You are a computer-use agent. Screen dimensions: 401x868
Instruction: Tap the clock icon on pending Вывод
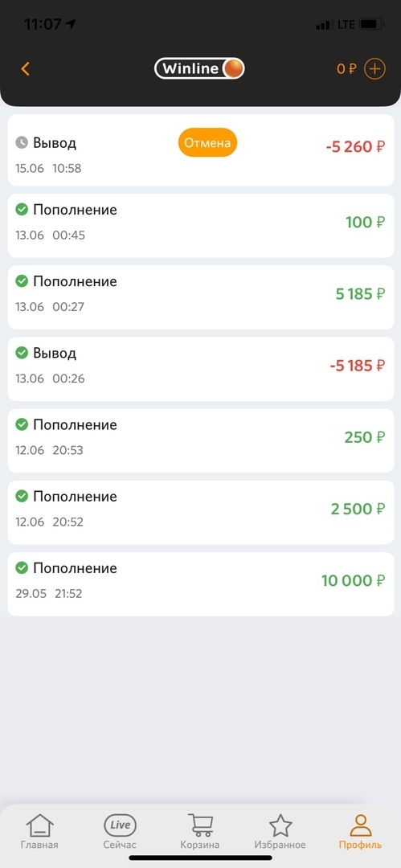pyautogui.click(x=22, y=142)
